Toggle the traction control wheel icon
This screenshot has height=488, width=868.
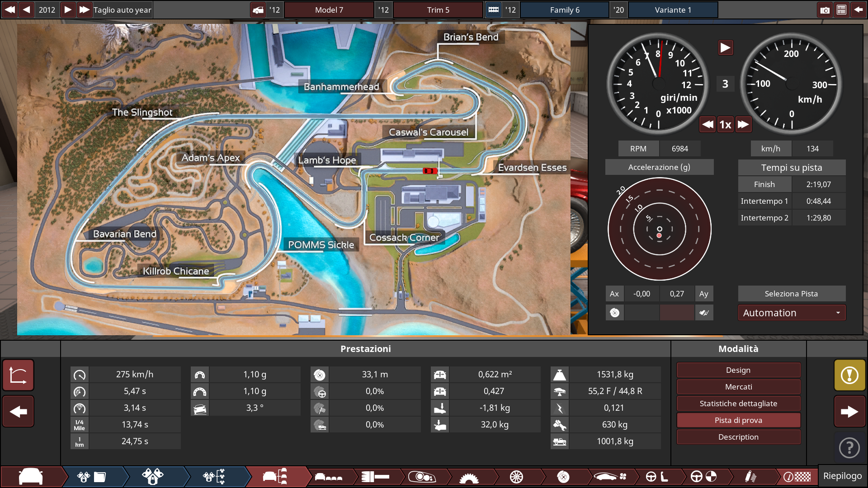[x=614, y=312]
